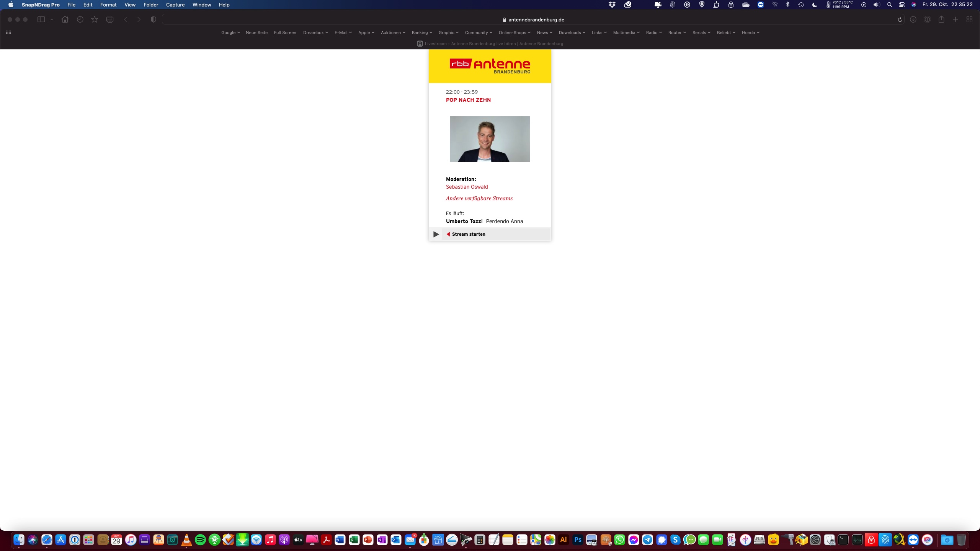
Task: Toggle the Safari sidebar
Action: click(x=41, y=20)
